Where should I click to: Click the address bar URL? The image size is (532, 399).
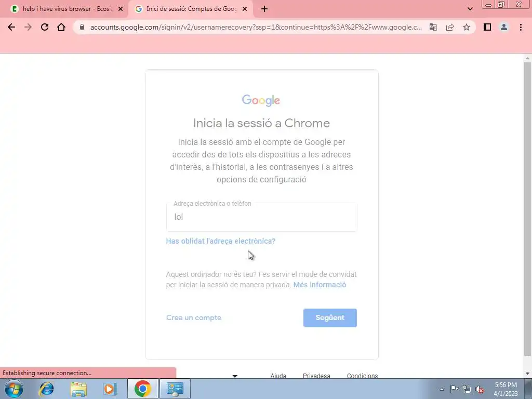(x=256, y=27)
